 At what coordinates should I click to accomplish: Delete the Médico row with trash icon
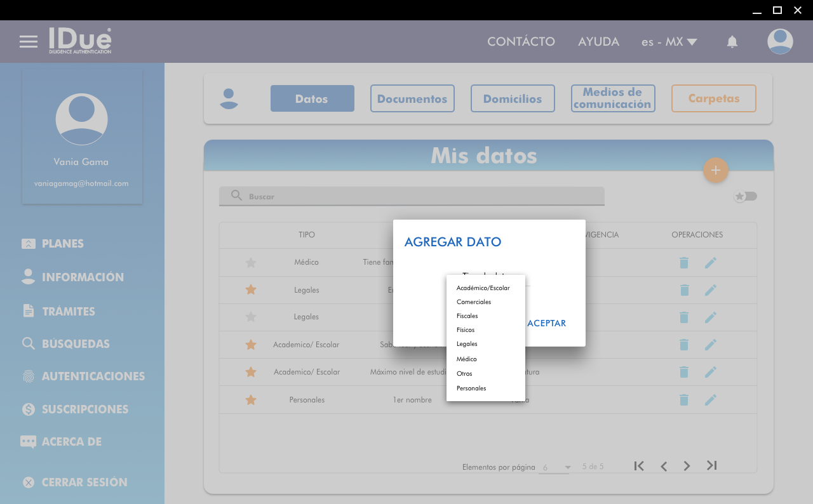[x=683, y=263]
